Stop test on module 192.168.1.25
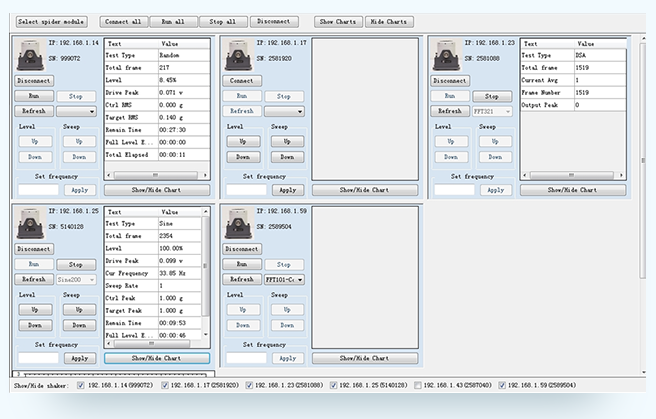 coord(76,264)
